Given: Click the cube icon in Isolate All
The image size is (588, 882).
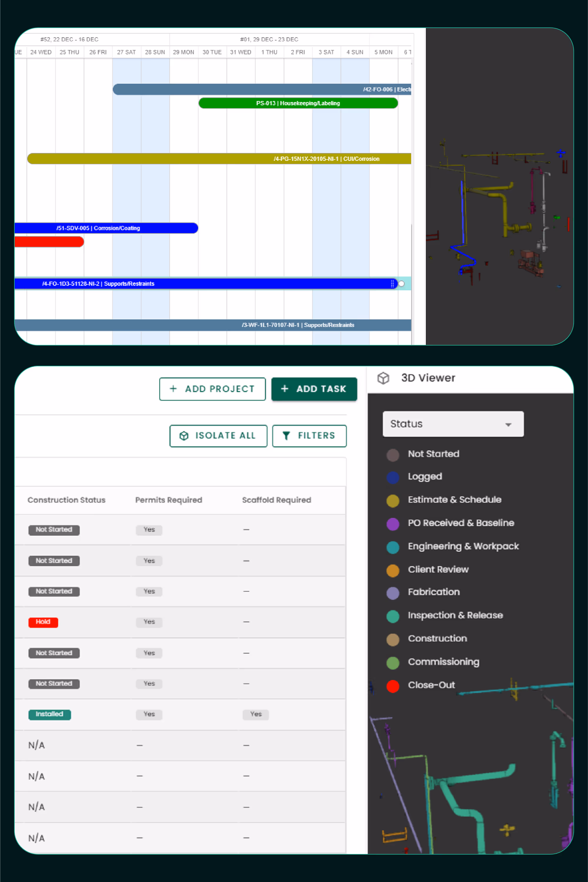Looking at the screenshot, I should coord(184,435).
